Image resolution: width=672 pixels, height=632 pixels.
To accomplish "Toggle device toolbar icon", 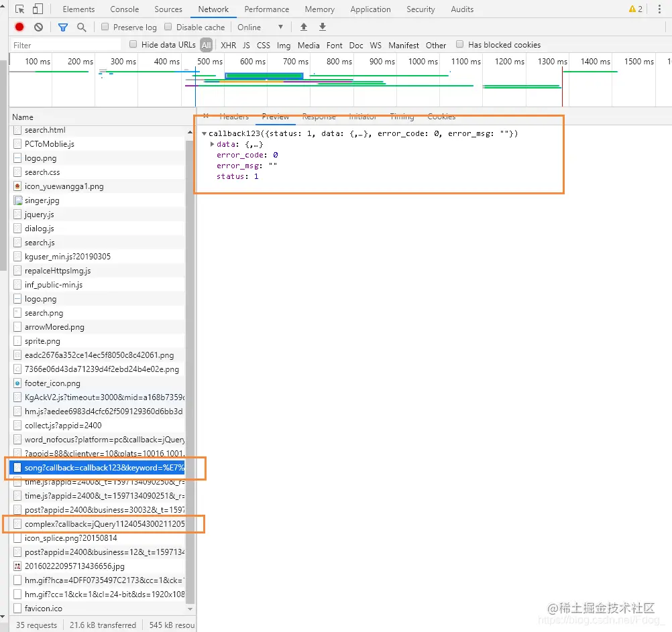I will point(38,9).
